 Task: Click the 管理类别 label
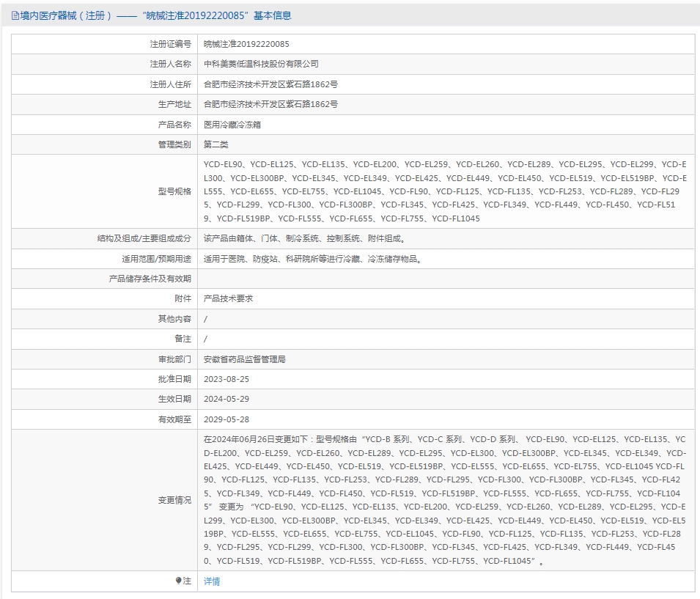(174, 144)
